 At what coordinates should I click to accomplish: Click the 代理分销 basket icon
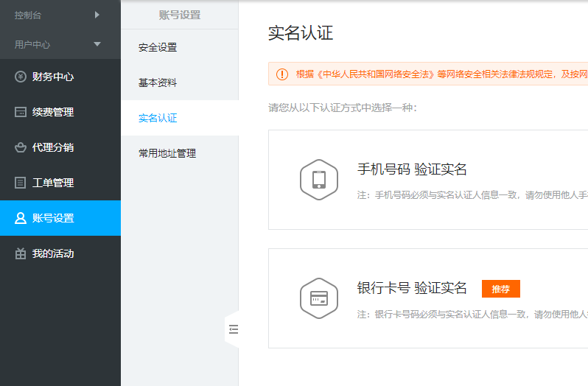[21, 147]
